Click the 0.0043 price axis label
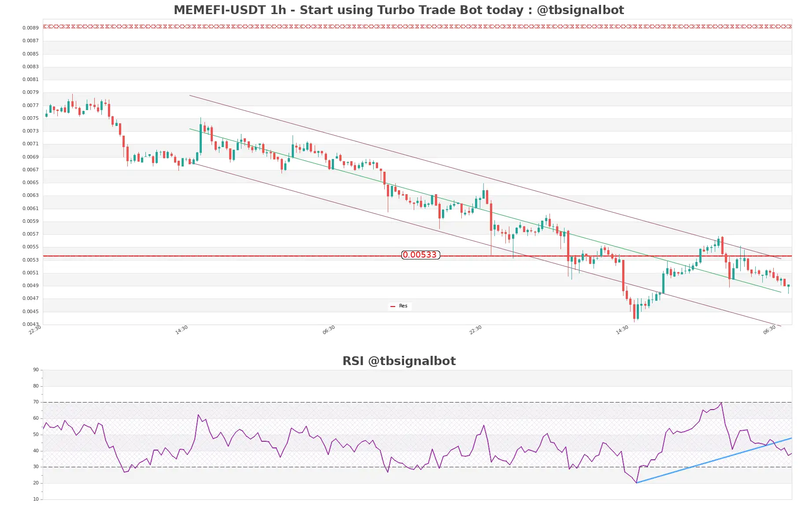Image resolution: width=798 pixels, height=532 pixels. [30, 324]
